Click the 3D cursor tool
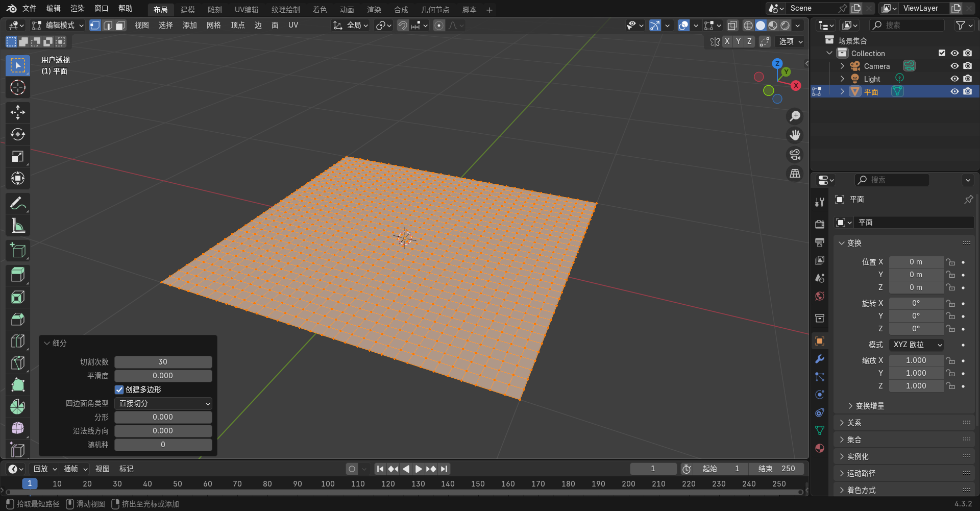This screenshot has width=980, height=511. pos(18,88)
